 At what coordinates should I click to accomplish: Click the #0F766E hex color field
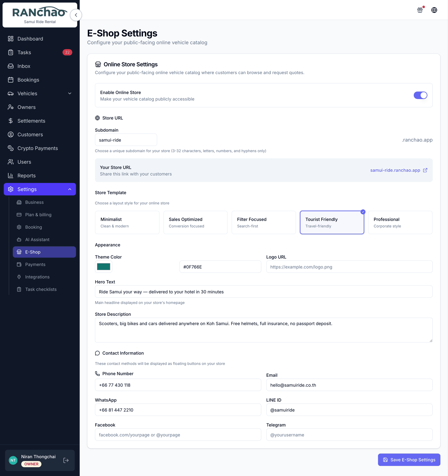[220, 267]
